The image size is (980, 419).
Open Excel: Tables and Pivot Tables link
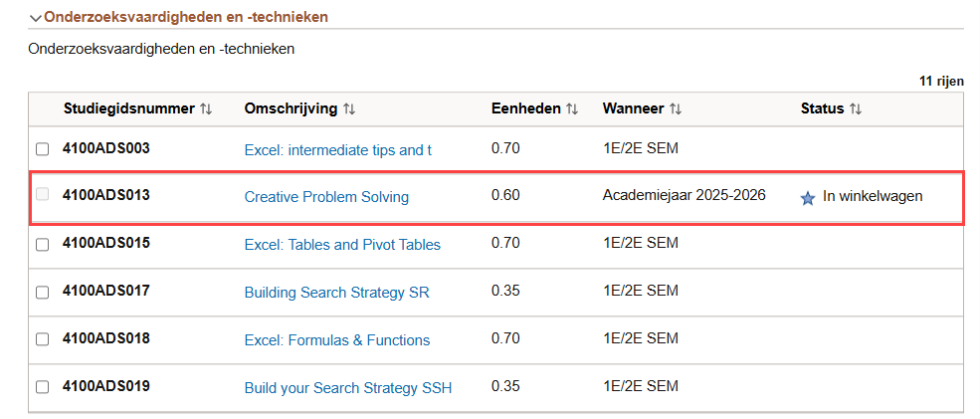click(x=342, y=245)
